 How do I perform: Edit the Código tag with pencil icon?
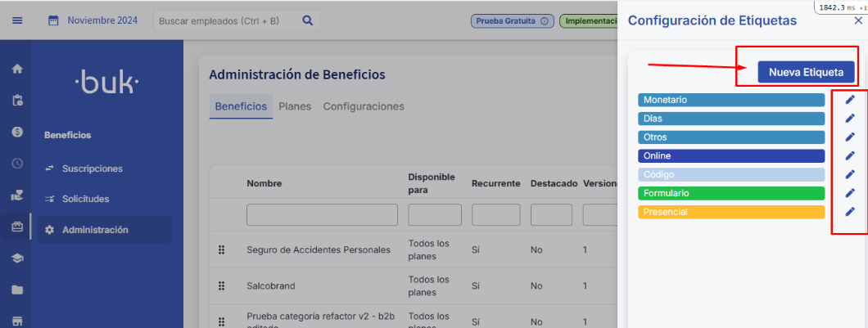click(x=850, y=174)
